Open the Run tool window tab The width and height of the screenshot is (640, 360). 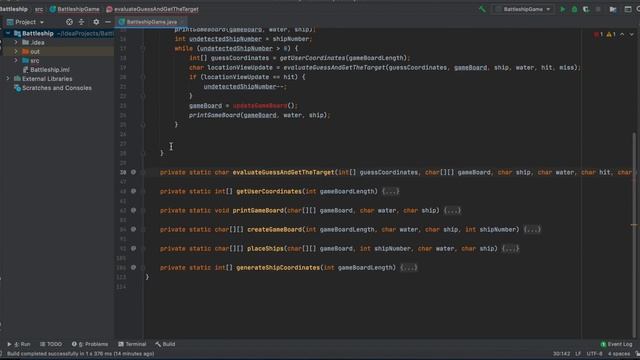point(19,344)
